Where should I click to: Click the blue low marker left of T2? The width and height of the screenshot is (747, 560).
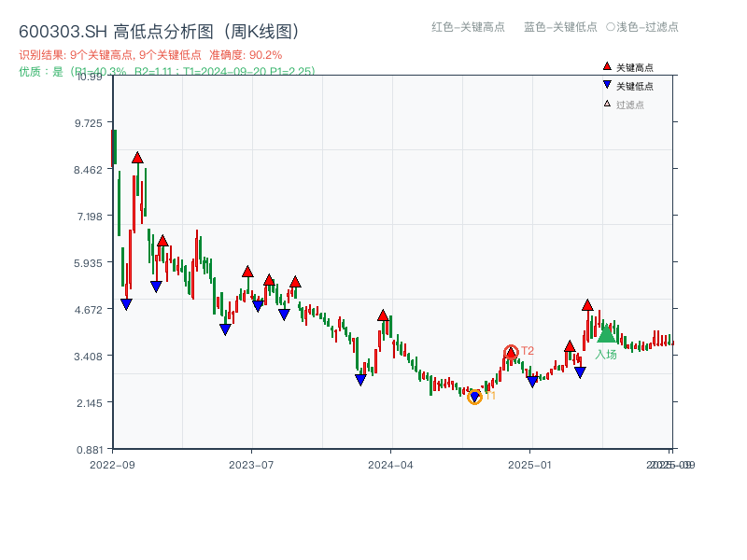[533, 379]
